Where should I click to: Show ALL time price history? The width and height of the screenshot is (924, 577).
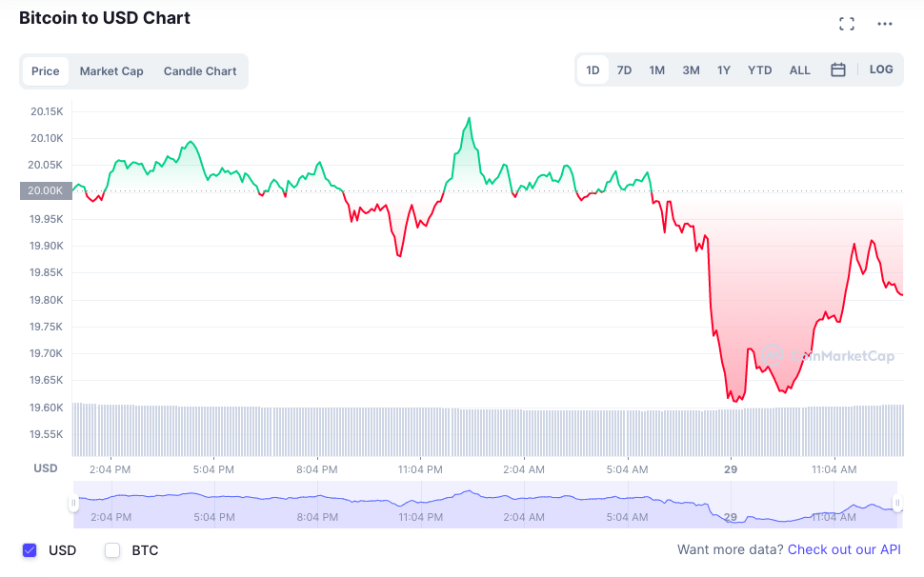click(800, 70)
